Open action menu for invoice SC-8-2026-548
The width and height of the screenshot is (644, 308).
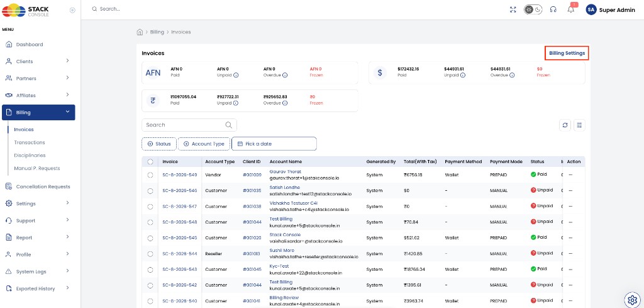[570, 222]
